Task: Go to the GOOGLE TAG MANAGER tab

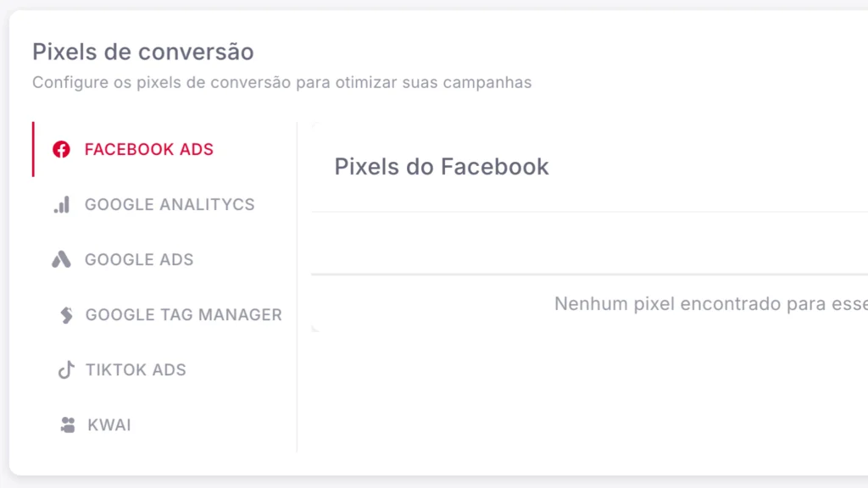Action: [x=184, y=315]
